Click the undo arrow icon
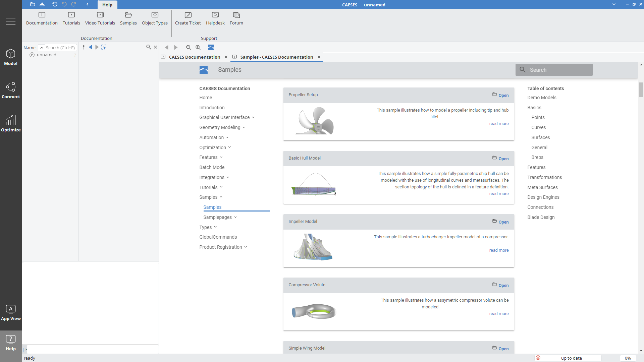Image resolution: width=644 pixels, height=362 pixels. 64,4
